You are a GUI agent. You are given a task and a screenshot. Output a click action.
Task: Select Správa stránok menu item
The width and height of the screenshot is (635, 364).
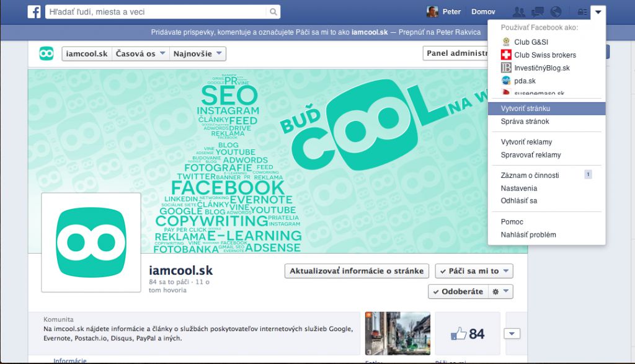(547, 122)
